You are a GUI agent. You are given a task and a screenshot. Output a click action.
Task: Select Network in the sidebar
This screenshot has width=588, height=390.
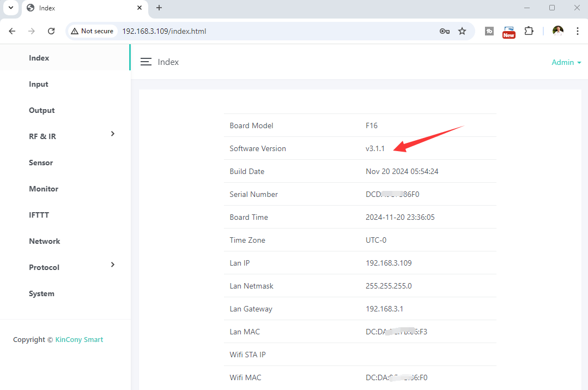pos(45,241)
